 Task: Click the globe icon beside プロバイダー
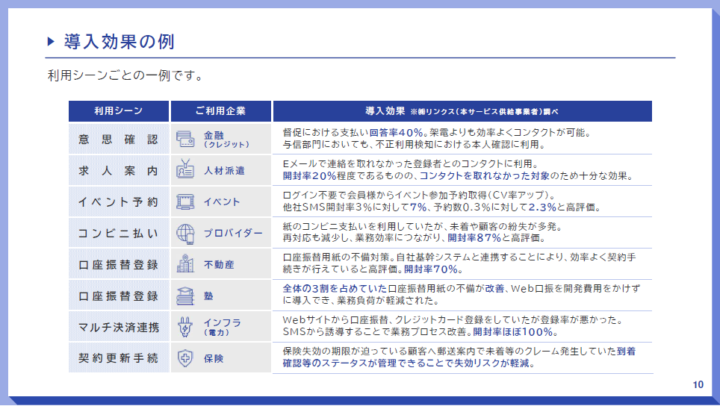point(185,233)
